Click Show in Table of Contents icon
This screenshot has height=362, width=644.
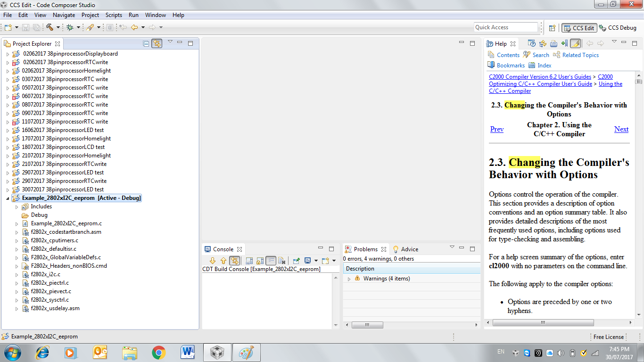click(x=543, y=43)
